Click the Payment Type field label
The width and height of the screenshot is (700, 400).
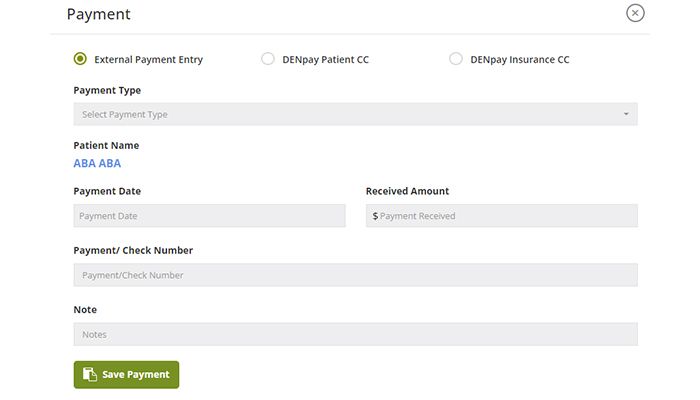pyautogui.click(x=107, y=90)
